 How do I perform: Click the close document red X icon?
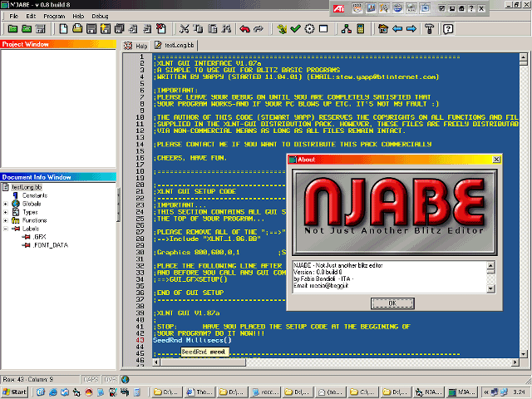160,29
